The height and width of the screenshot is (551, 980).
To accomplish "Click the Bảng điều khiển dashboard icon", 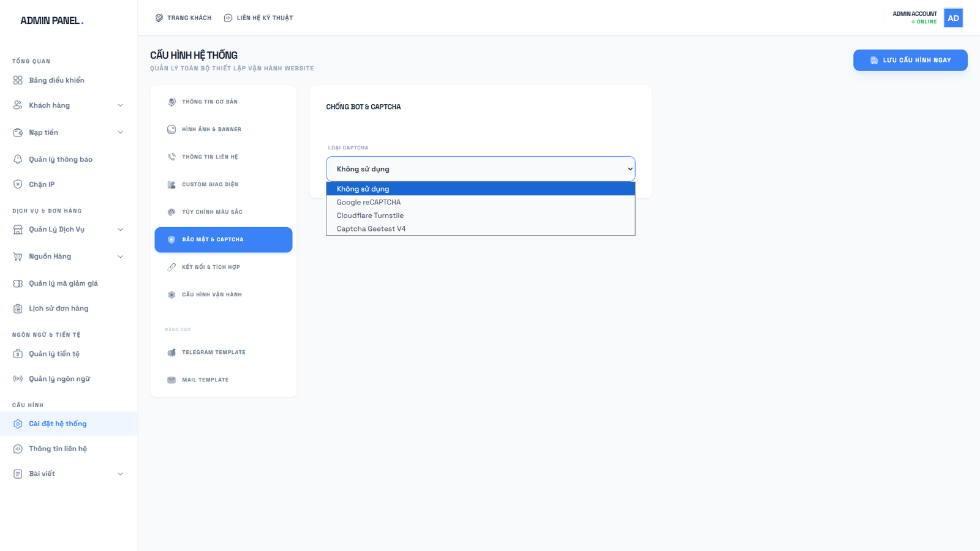I will click(x=18, y=80).
